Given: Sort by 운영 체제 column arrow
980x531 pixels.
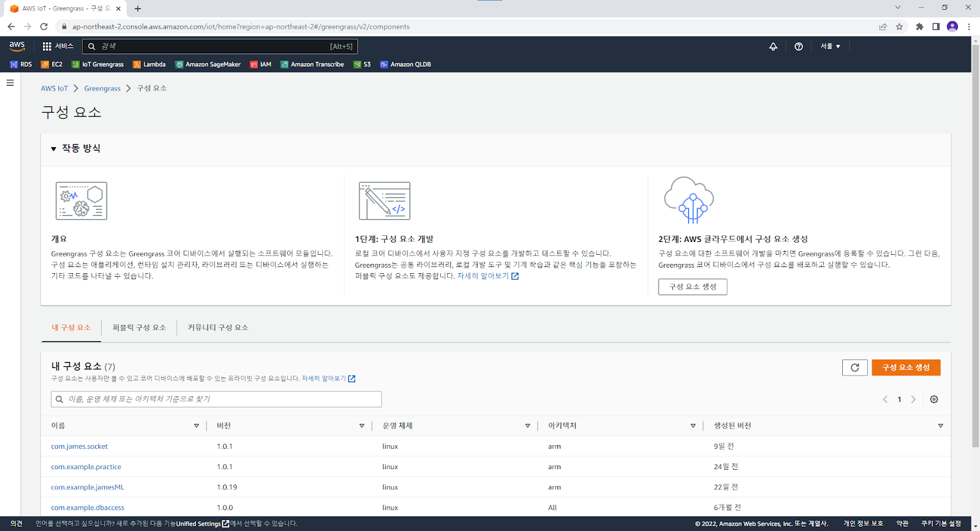Looking at the screenshot, I should tap(527, 426).
